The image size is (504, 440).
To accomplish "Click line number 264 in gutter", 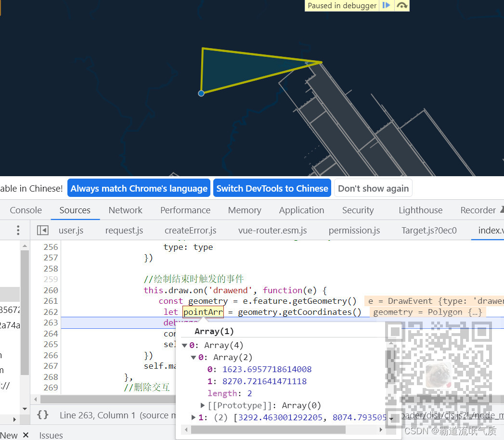I will pos(51,334).
